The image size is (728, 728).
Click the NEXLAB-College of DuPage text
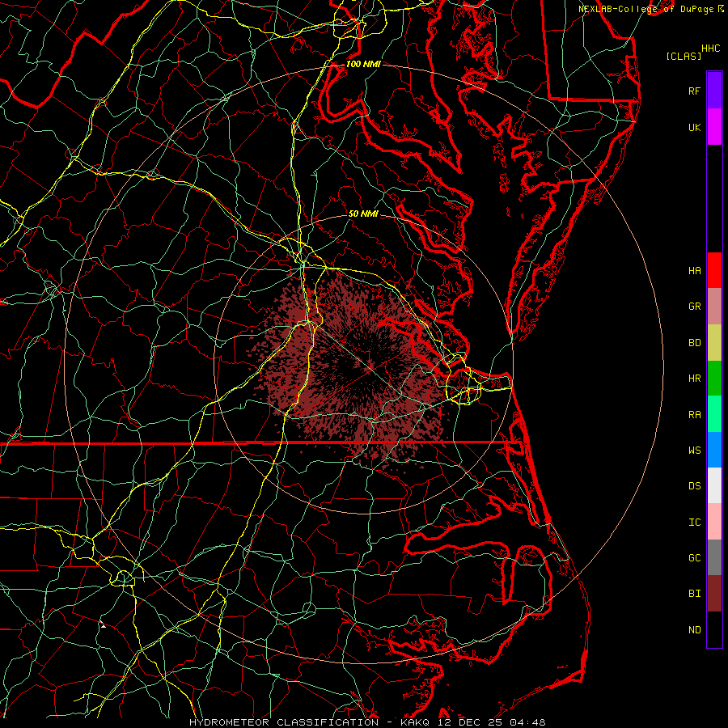[x=646, y=9]
